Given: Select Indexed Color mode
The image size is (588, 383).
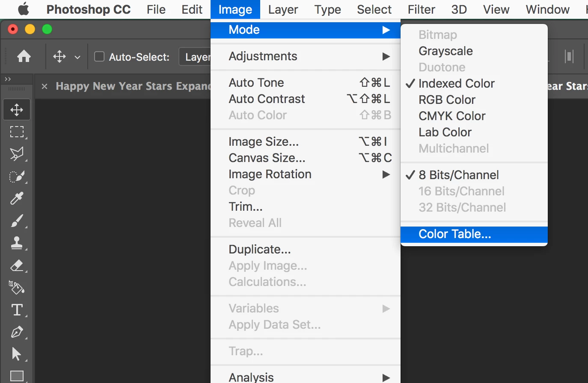Looking at the screenshot, I should click(474, 83).
